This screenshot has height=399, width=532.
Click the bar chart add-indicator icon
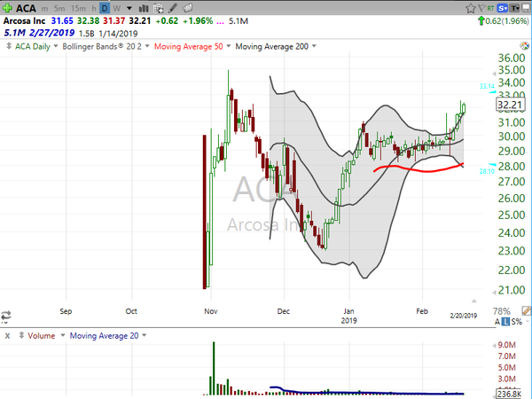144,8
